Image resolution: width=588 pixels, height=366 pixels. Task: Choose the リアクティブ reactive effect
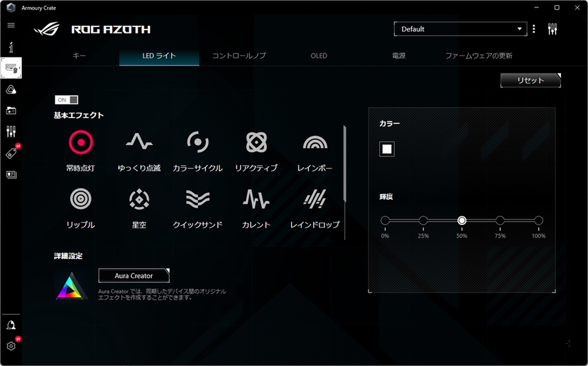pyautogui.click(x=256, y=150)
